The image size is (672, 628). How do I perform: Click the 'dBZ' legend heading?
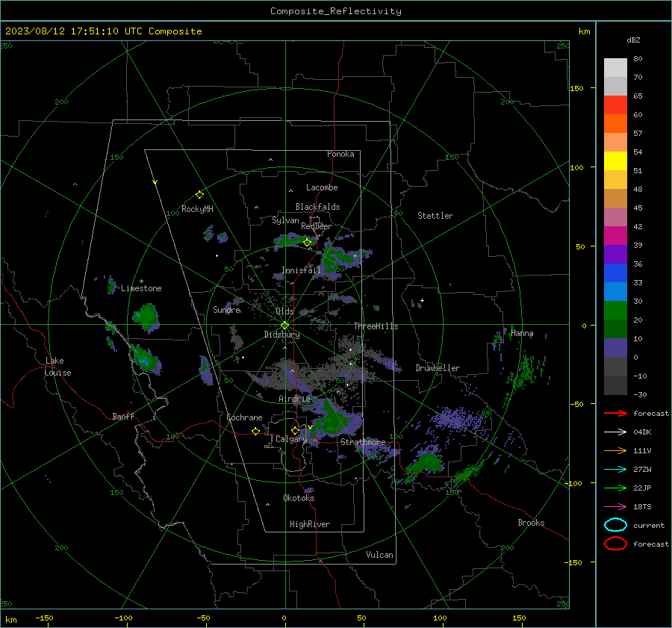point(633,40)
